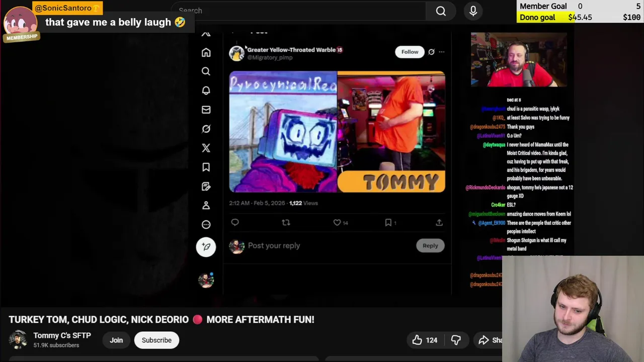Click the Reply button
The image size is (644, 362).
pos(430,245)
